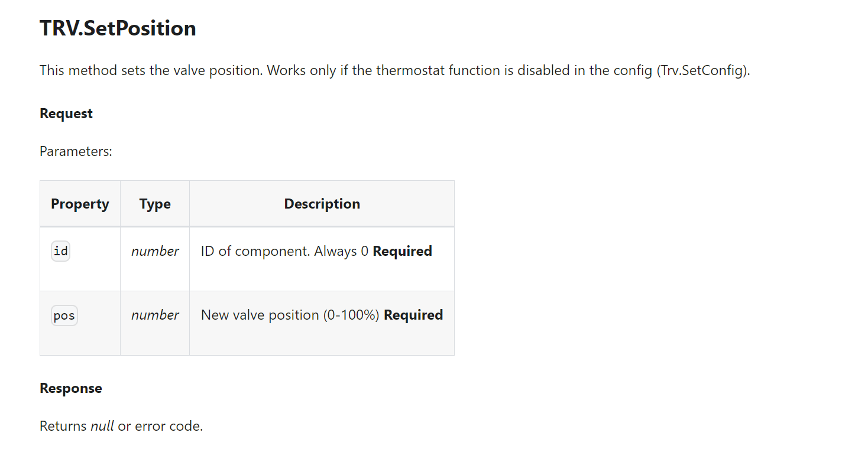Viewport: 868px width, 452px height.
Task: Click the italic null word in Response
Action: tap(102, 426)
